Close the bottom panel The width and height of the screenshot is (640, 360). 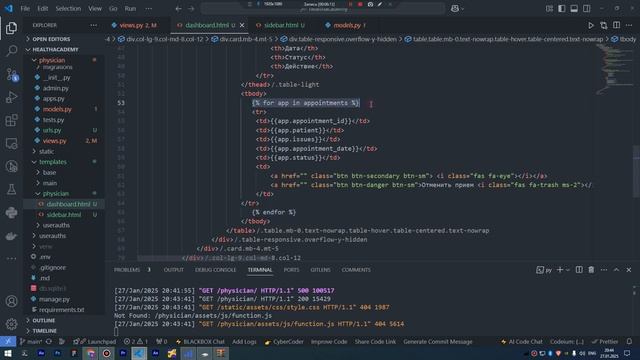click(x=629, y=270)
